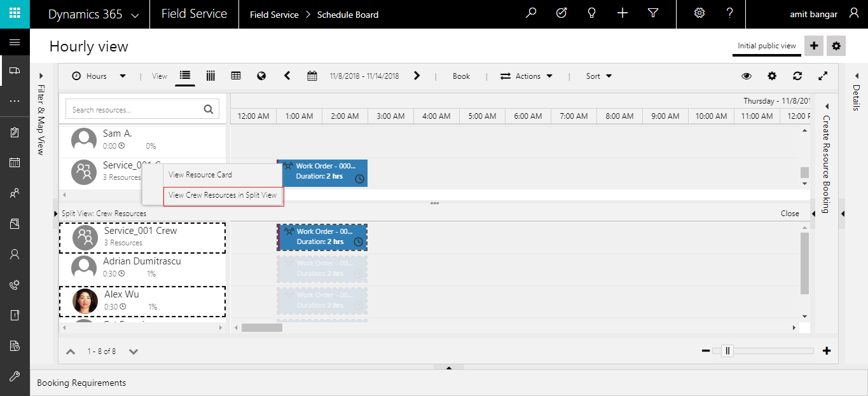Screen dimensions: 868x396
Task: Zoom in with the plus button
Action: [827, 350]
